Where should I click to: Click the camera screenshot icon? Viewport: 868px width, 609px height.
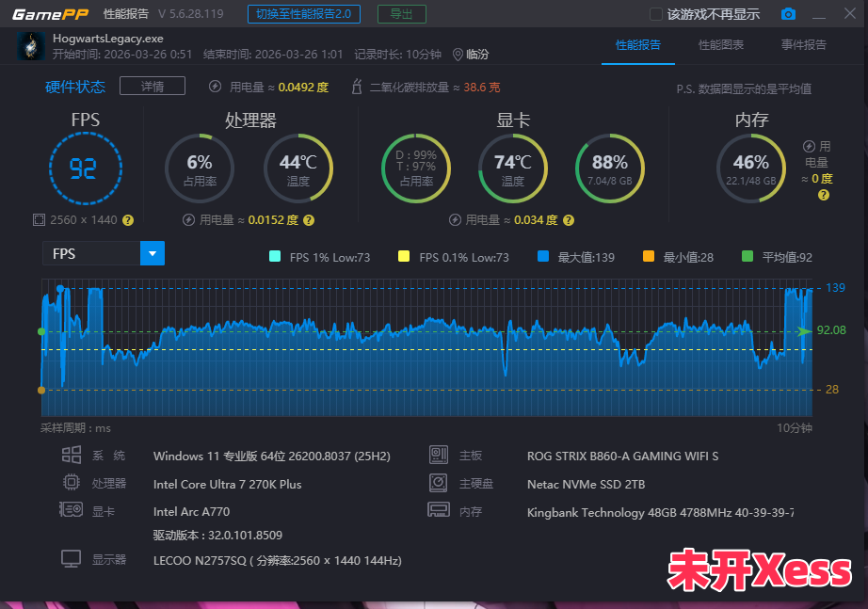(x=788, y=14)
